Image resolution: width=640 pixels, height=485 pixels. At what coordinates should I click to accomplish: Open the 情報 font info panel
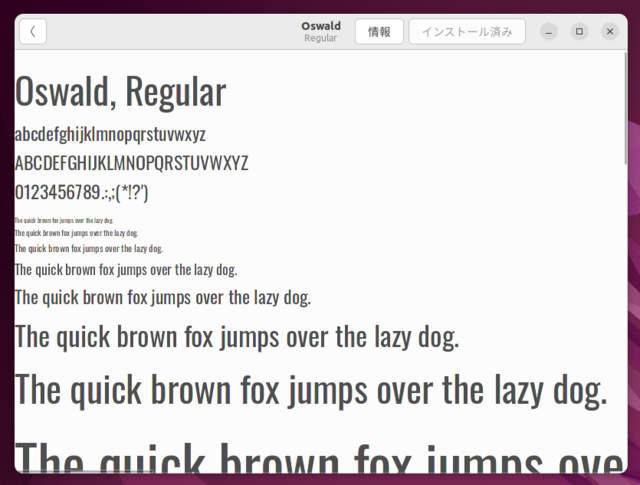pyautogui.click(x=379, y=32)
